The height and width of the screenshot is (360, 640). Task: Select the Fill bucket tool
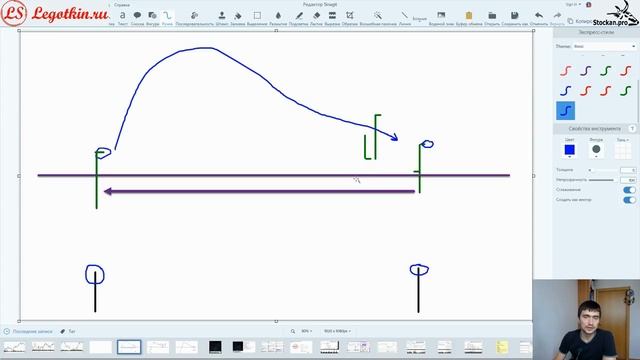tap(238, 18)
